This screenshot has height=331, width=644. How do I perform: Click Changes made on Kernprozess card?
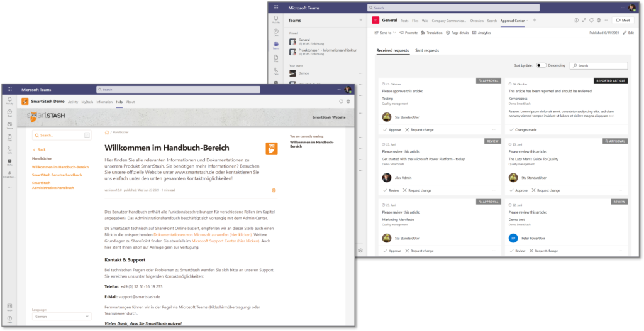click(523, 129)
